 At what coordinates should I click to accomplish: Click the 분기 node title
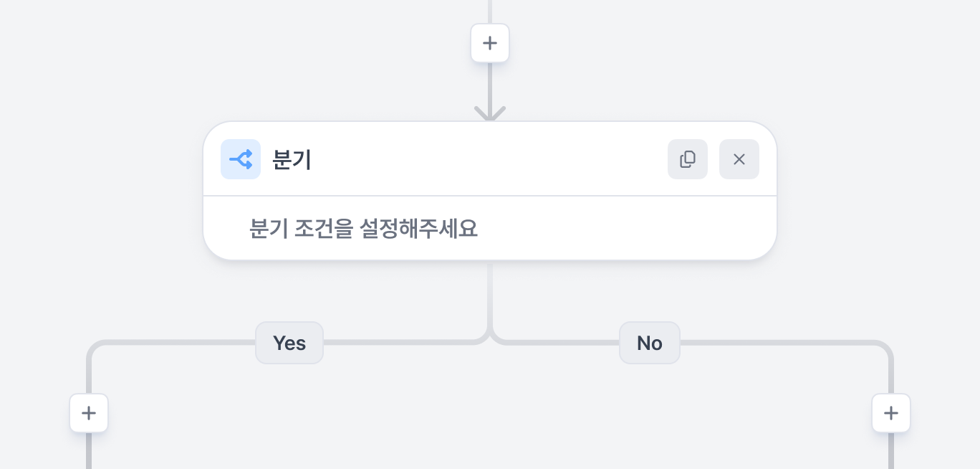292,159
